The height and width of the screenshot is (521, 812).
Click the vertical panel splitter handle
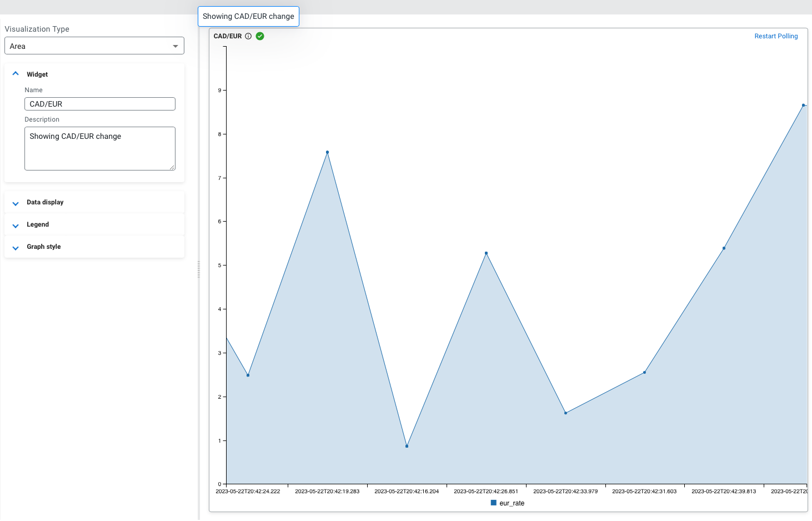pyautogui.click(x=199, y=269)
